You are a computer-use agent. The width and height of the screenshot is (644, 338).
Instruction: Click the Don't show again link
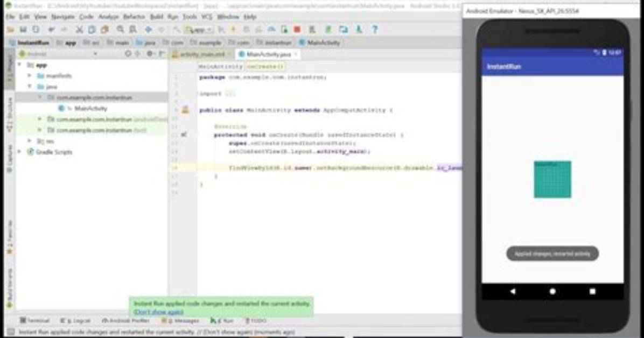pyautogui.click(x=158, y=312)
